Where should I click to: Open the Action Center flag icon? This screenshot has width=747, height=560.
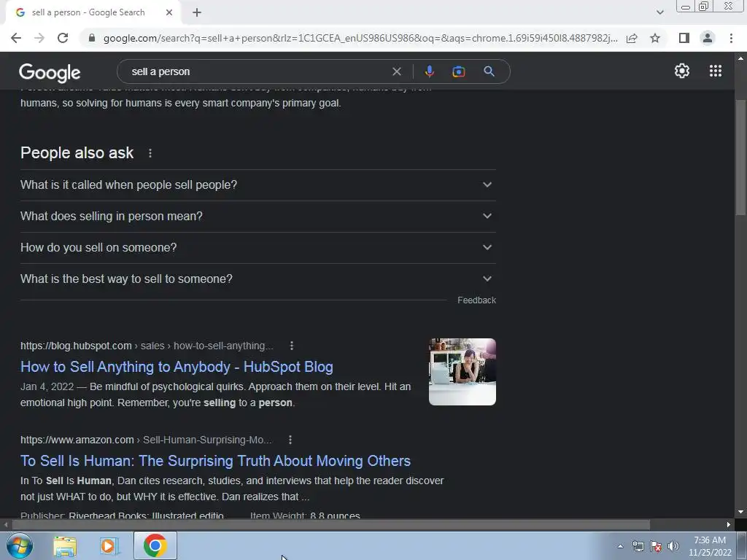click(656, 546)
